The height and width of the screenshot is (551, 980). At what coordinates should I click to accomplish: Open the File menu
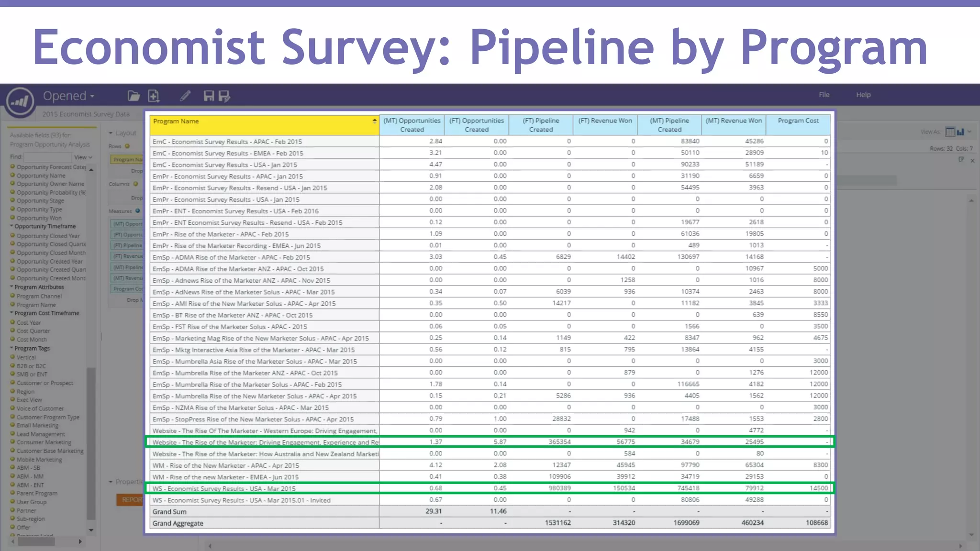(x=824, y=95)
